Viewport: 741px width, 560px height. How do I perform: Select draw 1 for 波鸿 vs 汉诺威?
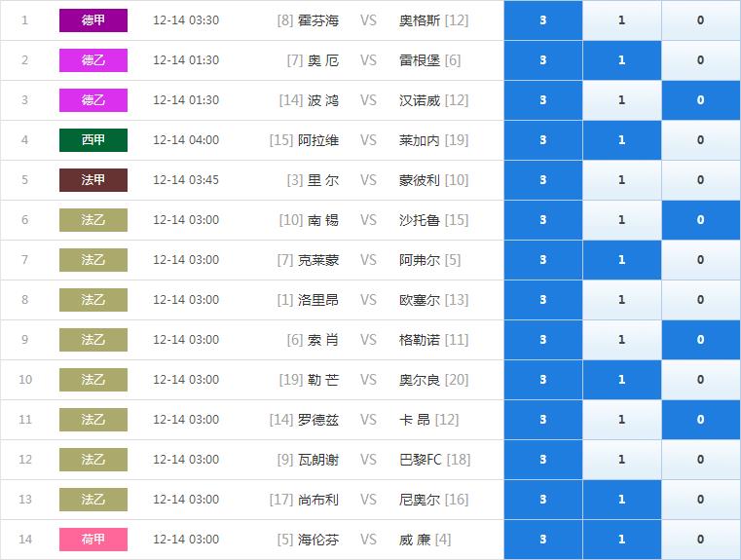point(622,100)
